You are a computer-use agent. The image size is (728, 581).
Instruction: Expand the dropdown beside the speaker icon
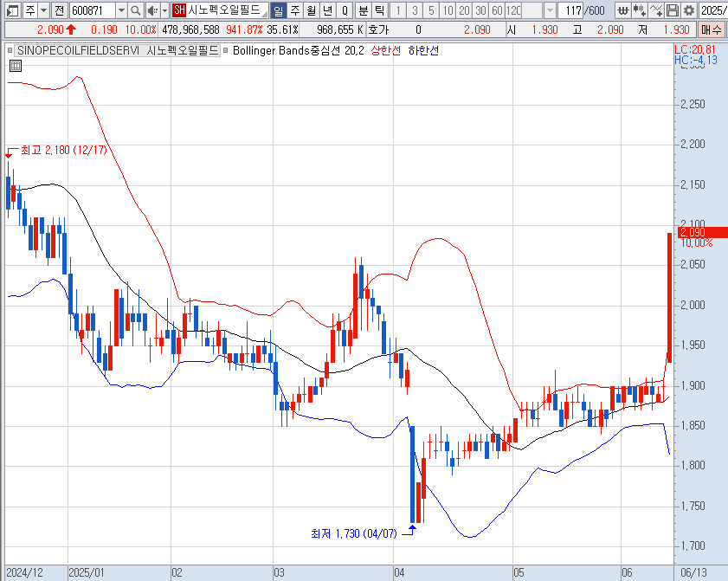pyautogui.click(x=164, y=10)
